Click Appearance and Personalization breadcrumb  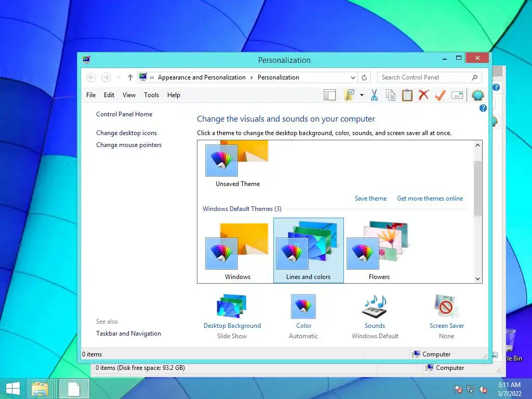202,77
